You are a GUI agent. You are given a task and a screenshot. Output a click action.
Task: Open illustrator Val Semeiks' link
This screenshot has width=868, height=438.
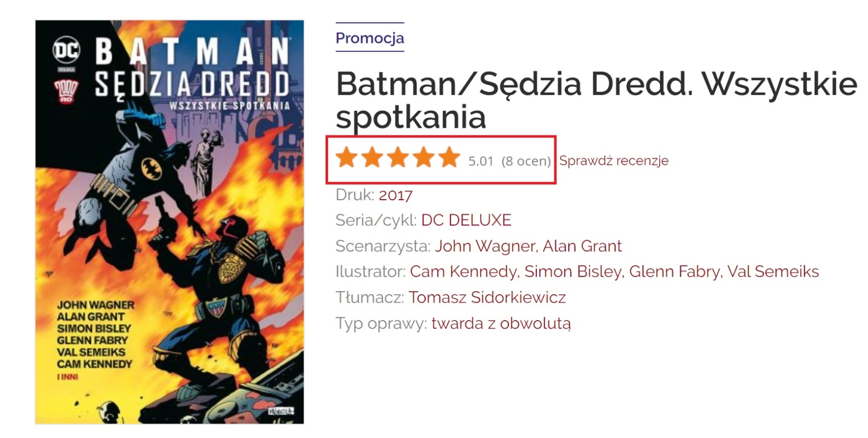(773, 271)
